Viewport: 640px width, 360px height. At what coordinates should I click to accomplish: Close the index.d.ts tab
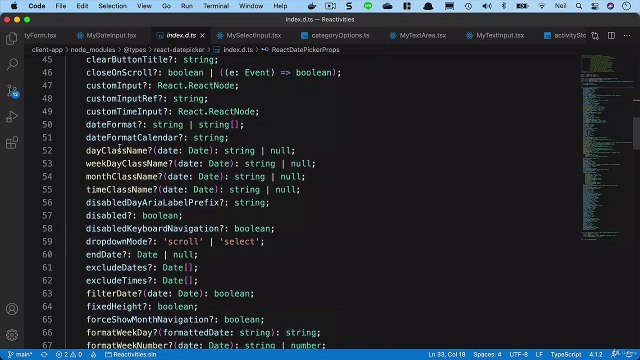[x=202, y=36]
